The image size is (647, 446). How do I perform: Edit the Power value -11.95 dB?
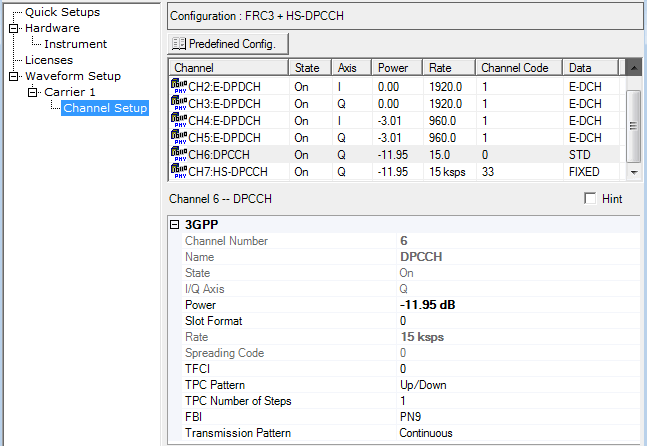click(x=519, y=305)
